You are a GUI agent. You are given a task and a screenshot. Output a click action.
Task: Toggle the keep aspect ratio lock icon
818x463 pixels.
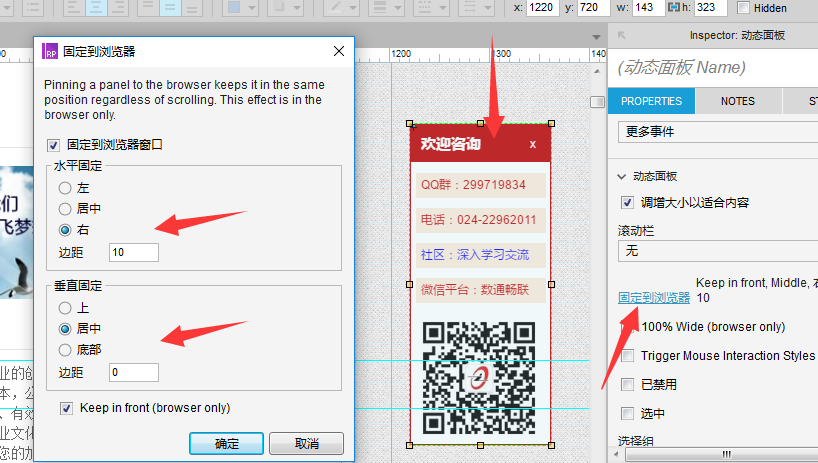(x=673, y=7)
